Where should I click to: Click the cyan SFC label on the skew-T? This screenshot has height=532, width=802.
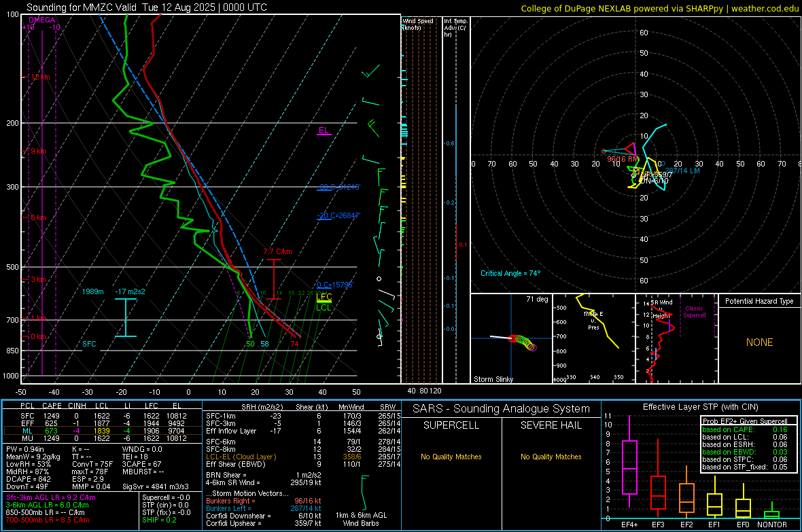pyautogui.click(x=89, y=344)
